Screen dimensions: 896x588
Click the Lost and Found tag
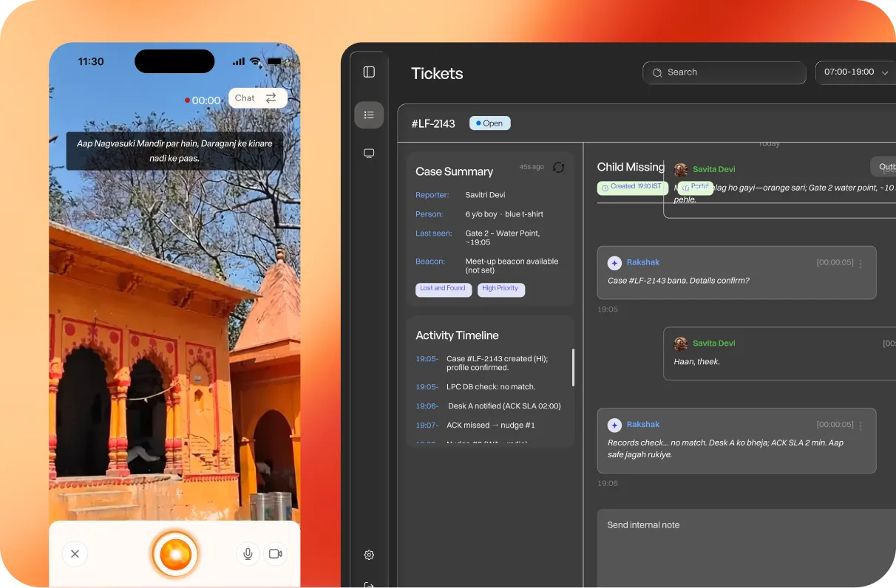(x=444, y=290)
